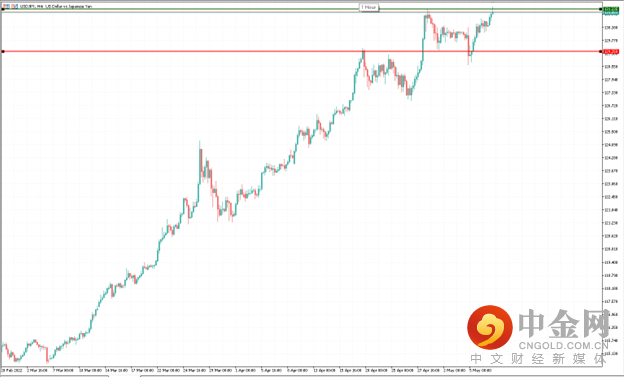Click the market depth icon beside chart title

point(15,6)
